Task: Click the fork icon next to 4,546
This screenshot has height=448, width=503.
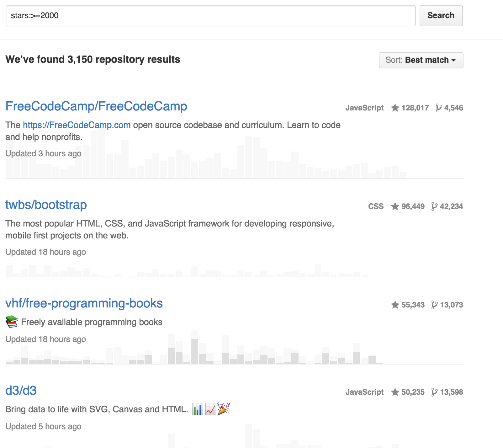Action: [438, 108]
